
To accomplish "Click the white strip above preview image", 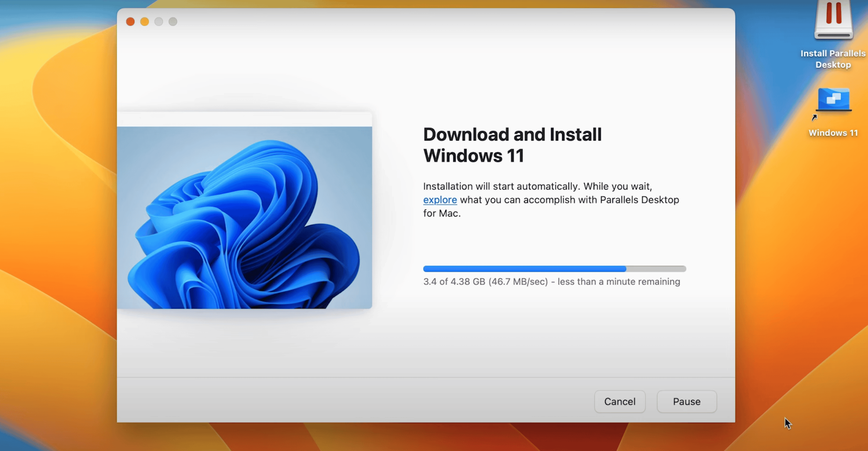I will pyautogui.click(x=244, y=119).
